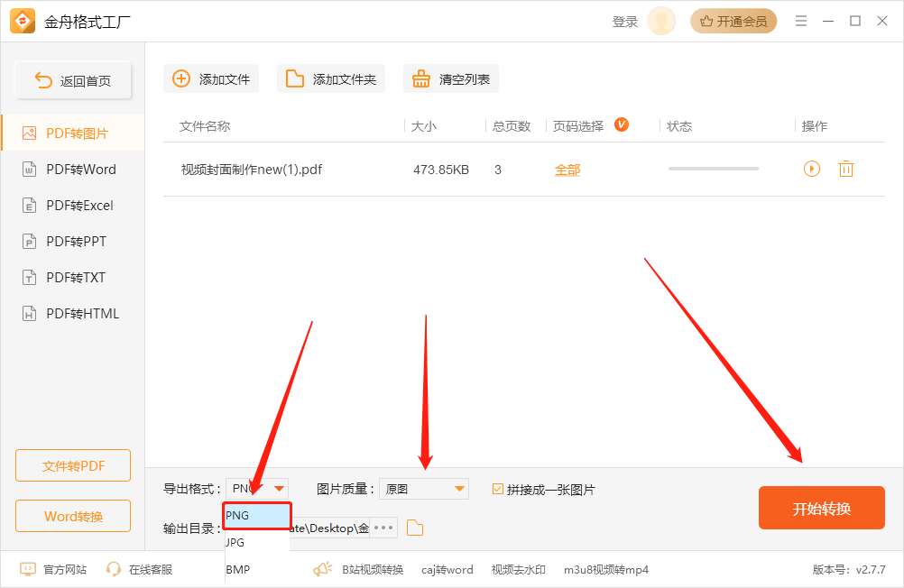This screenshot has height=588, width=904.
Task: Click the 全部 page selection link
Action: point(567,170)
